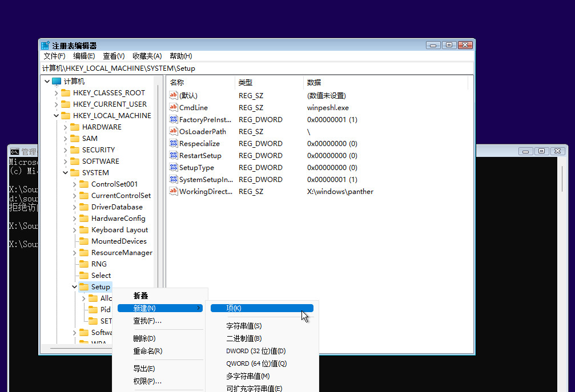Click the MountedDevices folder icon
Viewport: 575px width, 392px height.
tap(84, 241)
